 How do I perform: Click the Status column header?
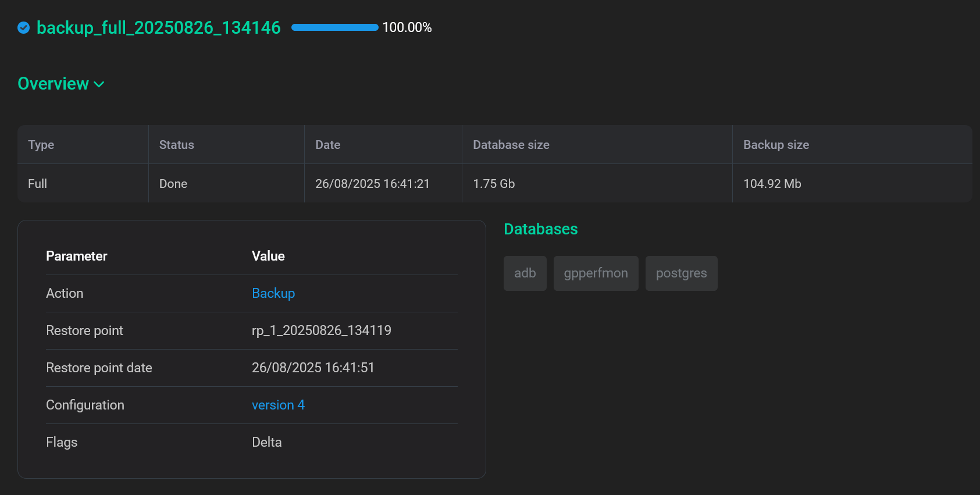point(176,145)
